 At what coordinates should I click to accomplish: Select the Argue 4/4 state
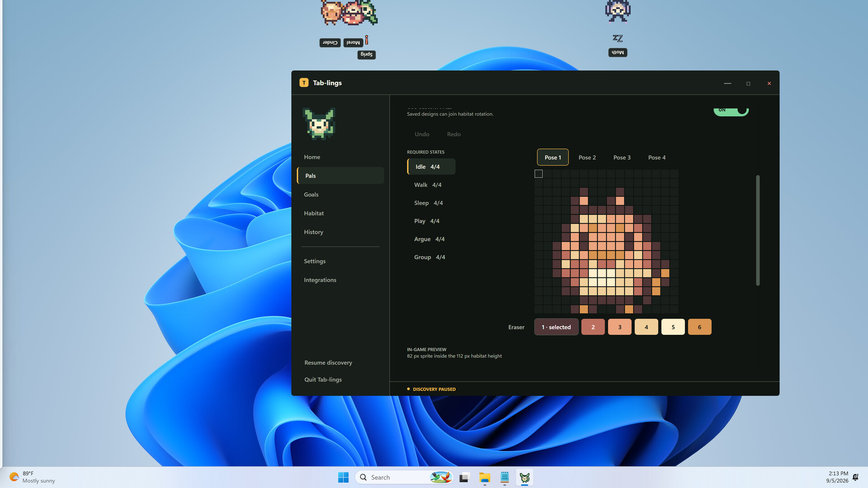429,239
